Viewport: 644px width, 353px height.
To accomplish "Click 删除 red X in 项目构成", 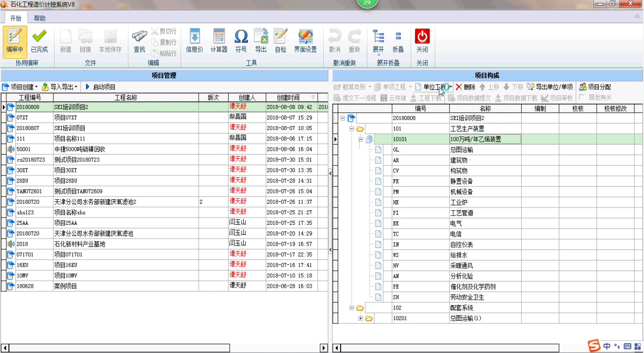I will pos(466,87).
